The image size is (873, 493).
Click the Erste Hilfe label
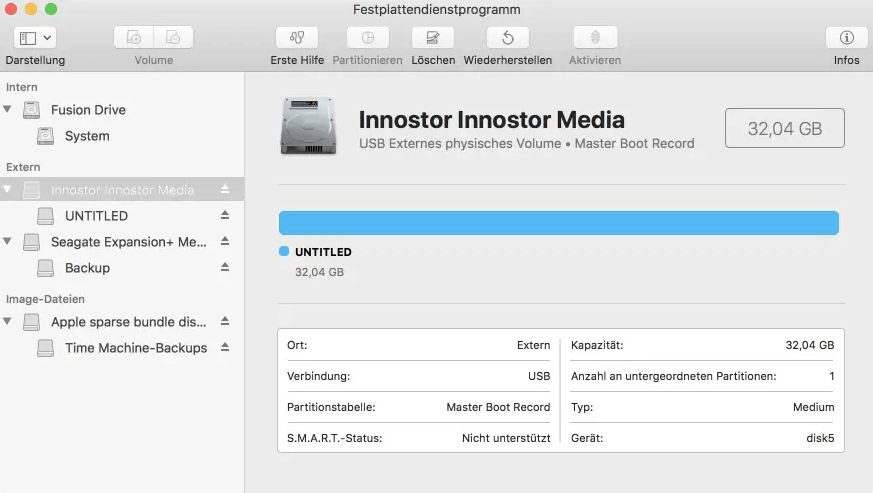(297, 60)
